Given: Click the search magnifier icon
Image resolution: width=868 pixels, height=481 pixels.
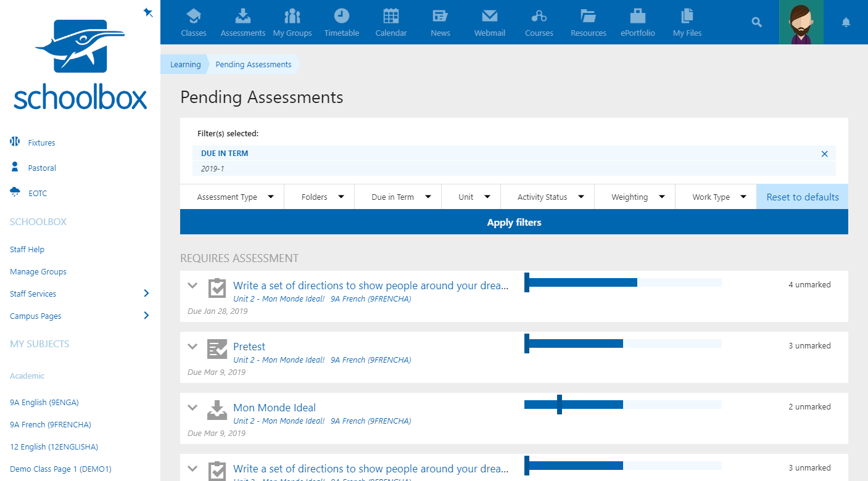Looking at the screenshot, I should click(x=756, y=22).
